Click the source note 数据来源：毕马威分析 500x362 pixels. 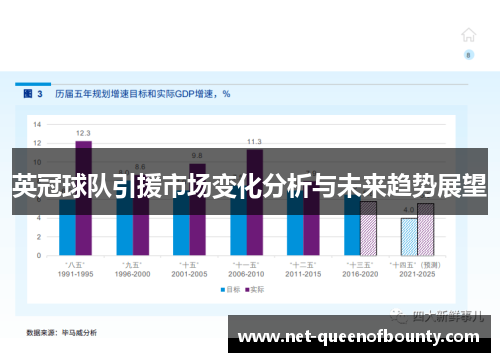pos(62,333)
